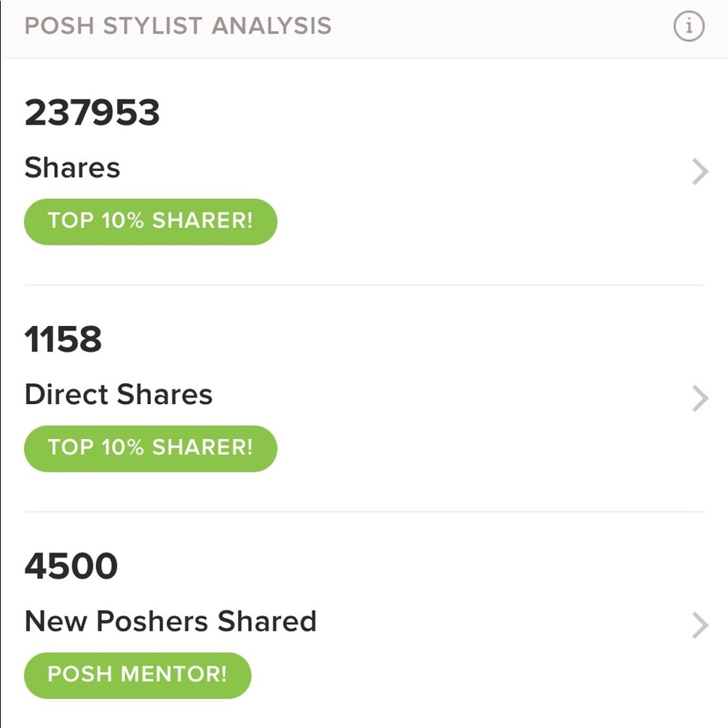This screenshot has width=728, height=728.
Task: Tap the Top 10% Sharer badge under Direct Shares
Action: click(x=151, y=448)
